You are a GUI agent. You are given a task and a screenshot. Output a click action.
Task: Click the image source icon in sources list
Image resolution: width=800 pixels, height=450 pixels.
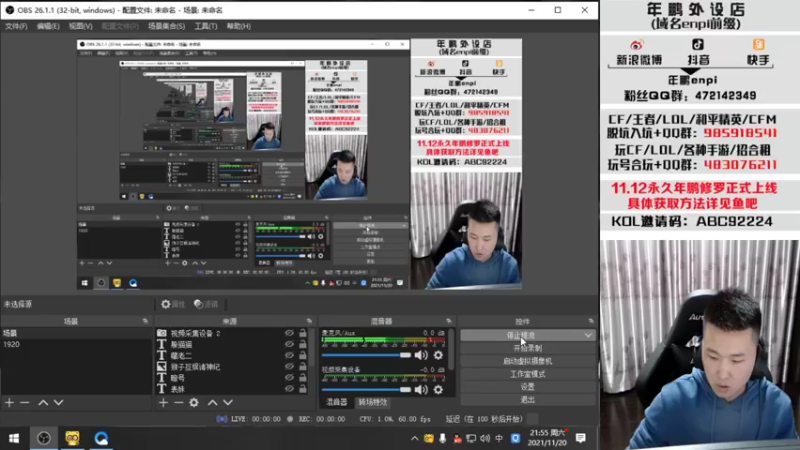coord(161,366)
